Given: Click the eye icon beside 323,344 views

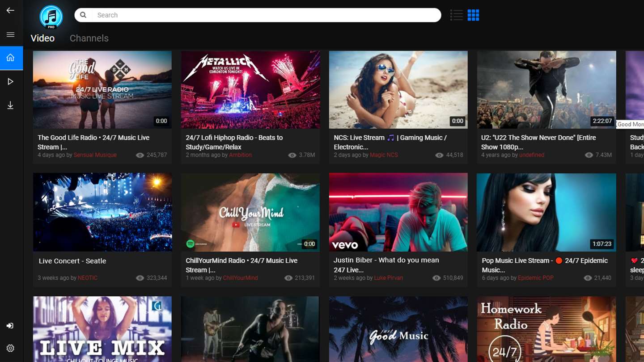Looking at the screenshot, I should coord(140,278).
